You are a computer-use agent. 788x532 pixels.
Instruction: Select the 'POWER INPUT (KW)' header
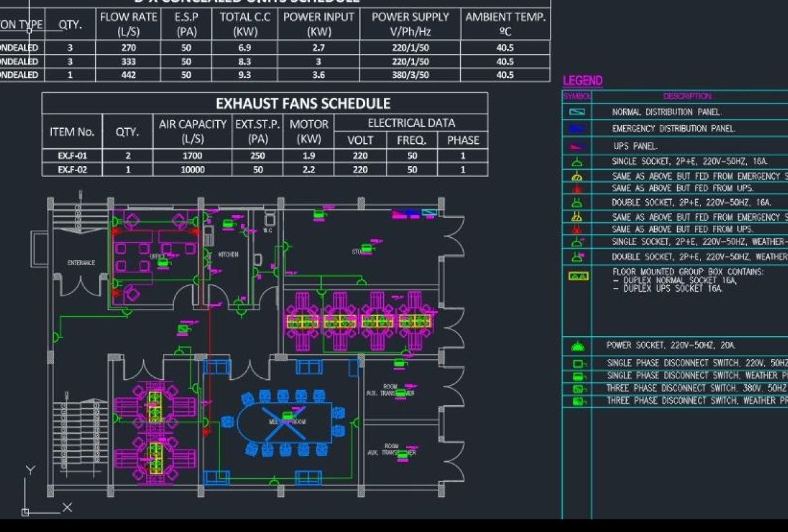[318, 24]
